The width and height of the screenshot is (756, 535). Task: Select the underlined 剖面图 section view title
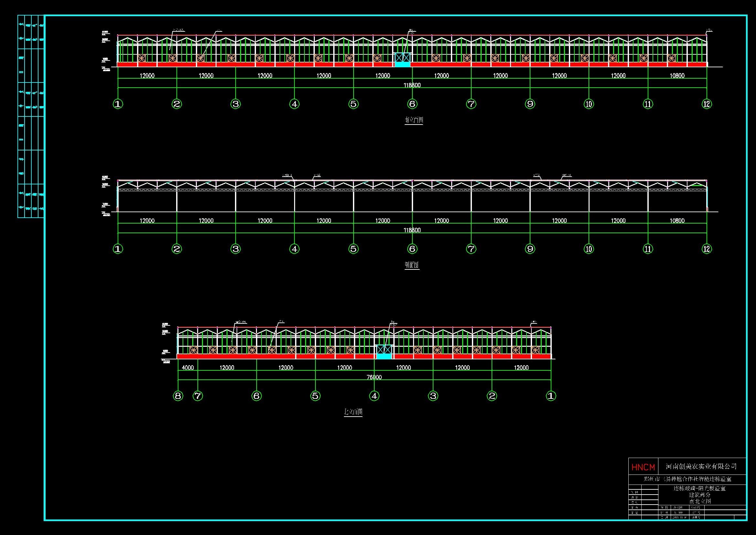click(x=412, y=265)
